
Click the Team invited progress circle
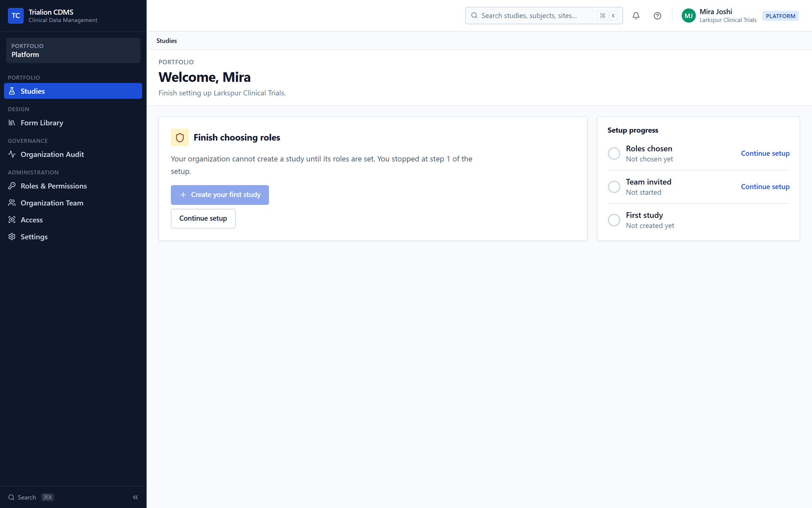(614, 187)
